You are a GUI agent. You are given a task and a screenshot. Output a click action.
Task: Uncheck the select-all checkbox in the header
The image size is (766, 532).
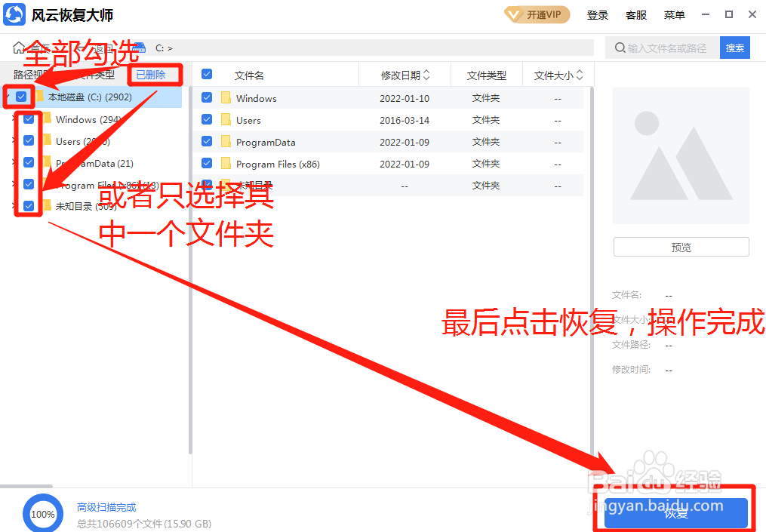(x=206, y=74)
